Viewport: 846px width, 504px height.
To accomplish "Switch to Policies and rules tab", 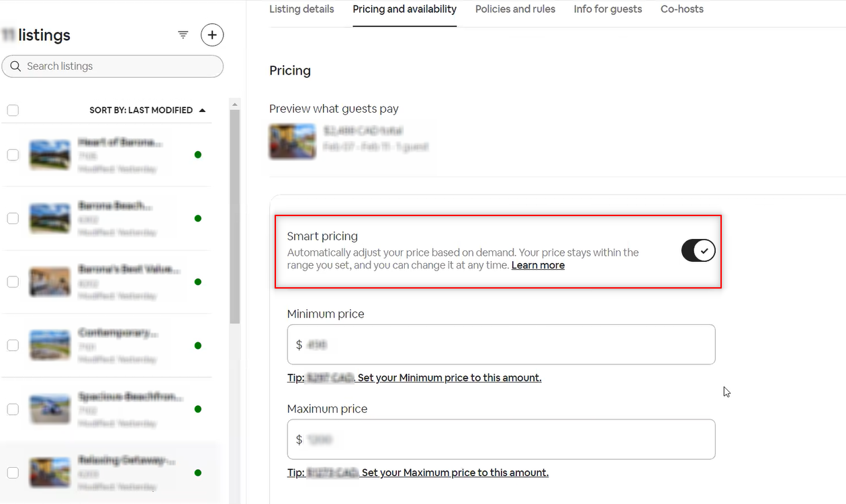I will [x=515, y=9].
